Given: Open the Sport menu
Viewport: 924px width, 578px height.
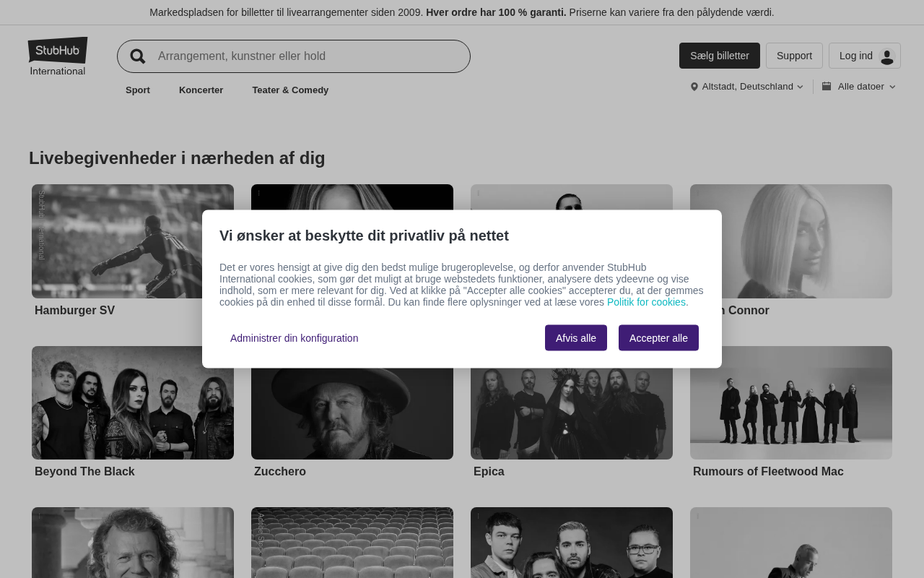Looking at the screenshot, I should [x=138, y=90].
